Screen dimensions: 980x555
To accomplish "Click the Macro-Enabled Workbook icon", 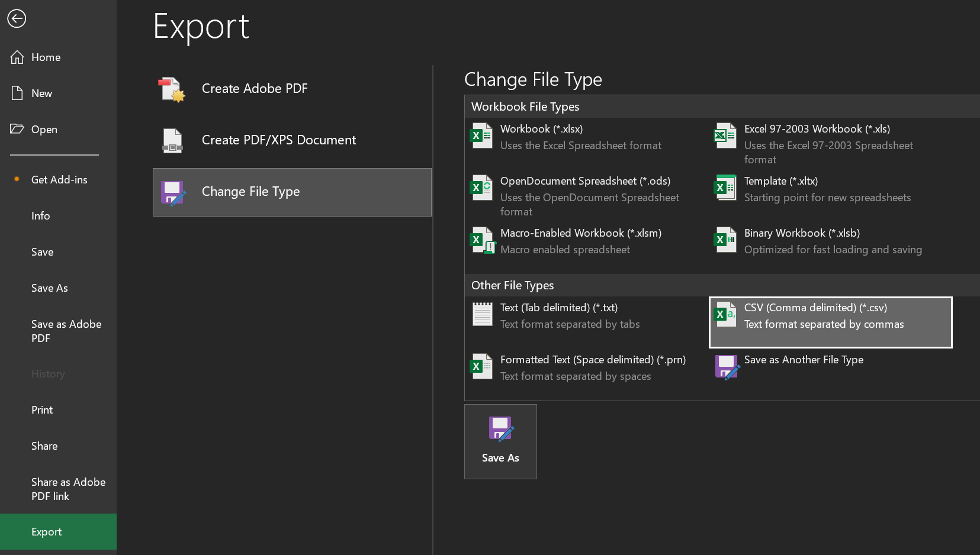I will pos(482,240).
